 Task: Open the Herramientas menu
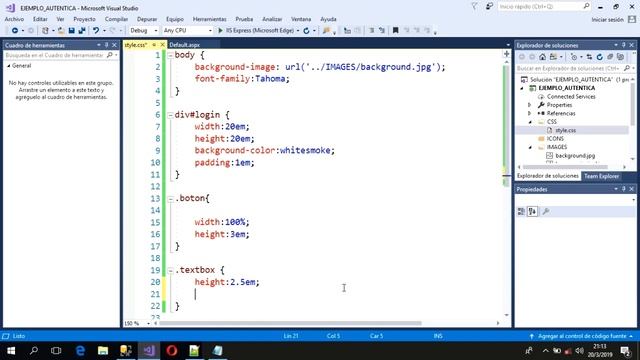click(x=209, y=19)
